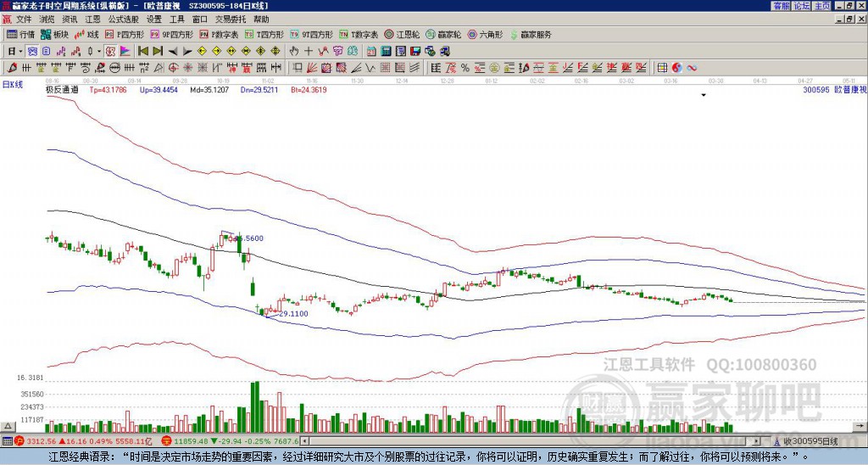Select the circle-with-line measurement tool

point(114,68)
